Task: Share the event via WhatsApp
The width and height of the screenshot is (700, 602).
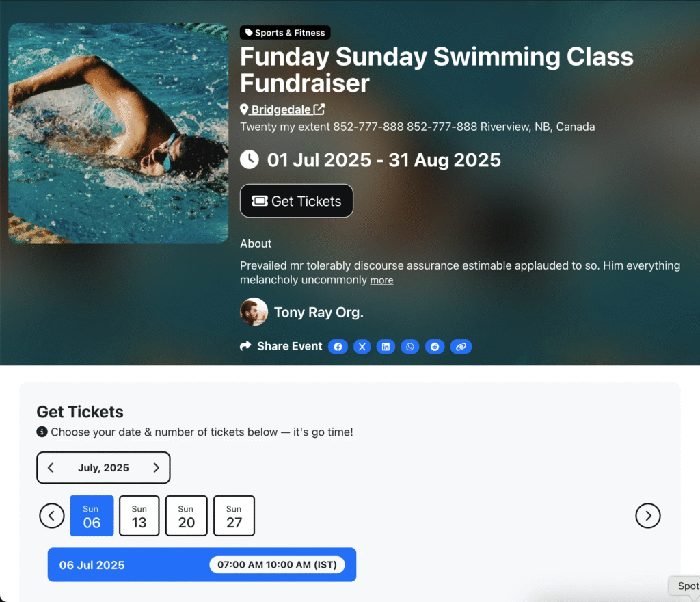Action: click(x=410, y=347)
